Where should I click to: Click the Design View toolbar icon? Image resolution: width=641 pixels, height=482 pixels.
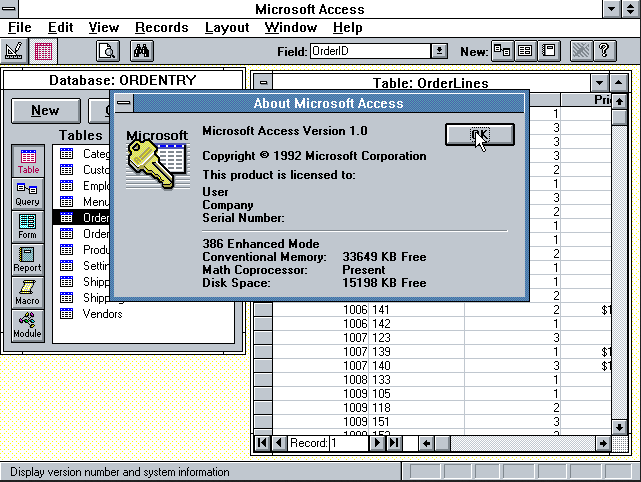(14, 51)
